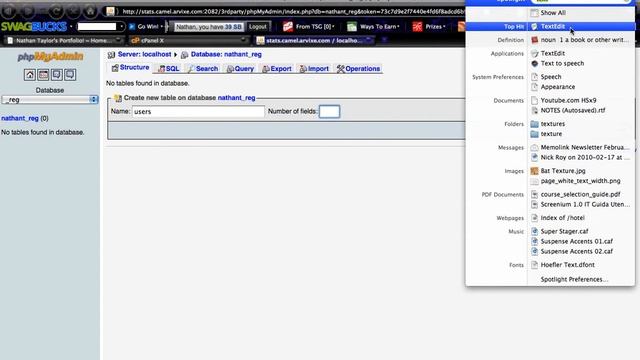Viewport: 640px width, 360px height.
Task: Switch to the Structure tab
Action: 131,68
